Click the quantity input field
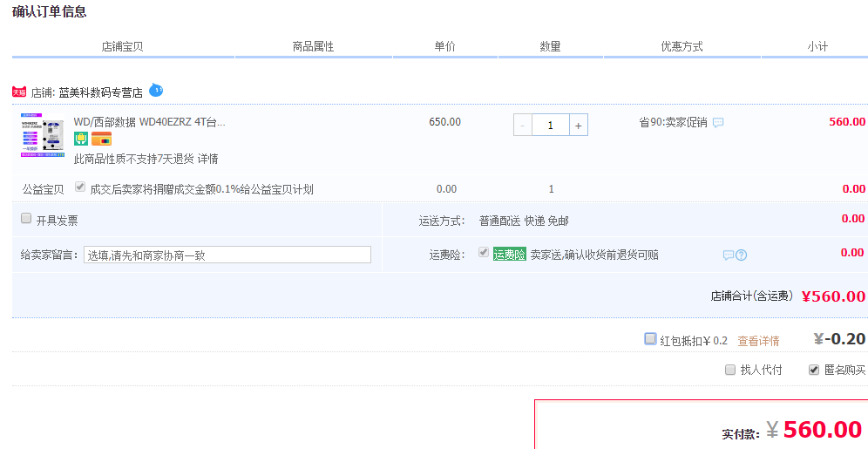 (x=550, y=126)
